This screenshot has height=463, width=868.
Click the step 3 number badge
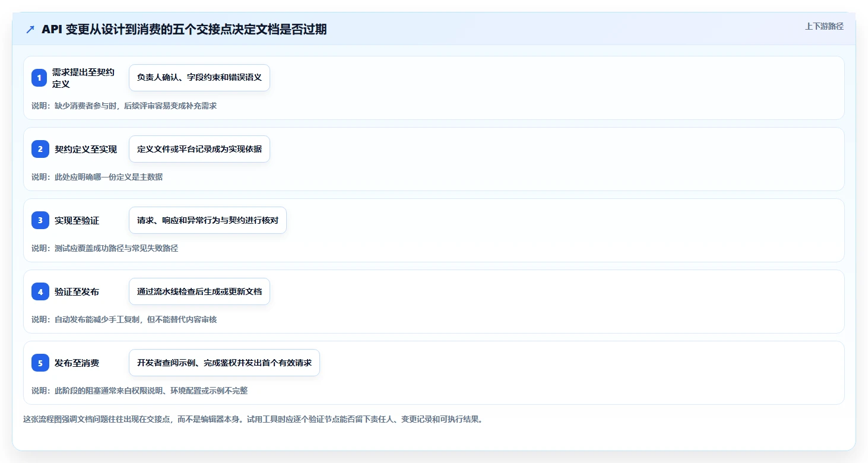(40, 220)
